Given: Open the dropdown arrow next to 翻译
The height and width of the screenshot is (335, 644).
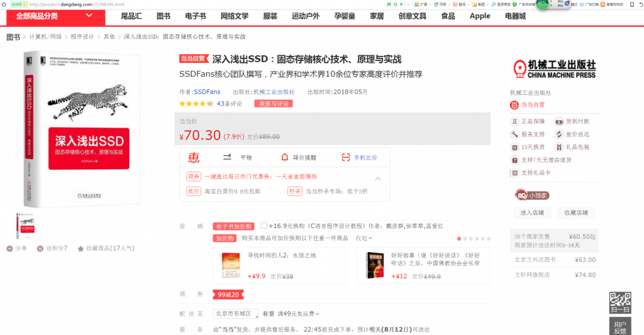Looking at the screenshot, I should pos(468,4).
